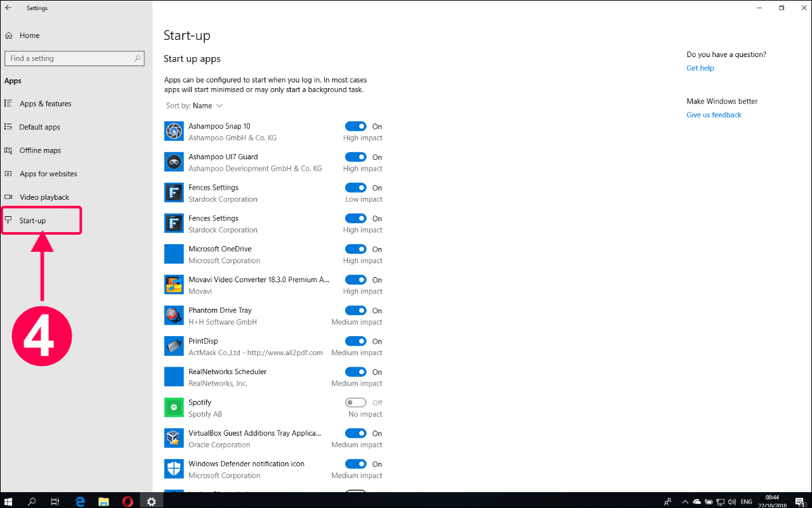Enable Spotify at startup
The height and width of the screenshot is (508, 812).
pyautogui.click(x=356, y=403)
